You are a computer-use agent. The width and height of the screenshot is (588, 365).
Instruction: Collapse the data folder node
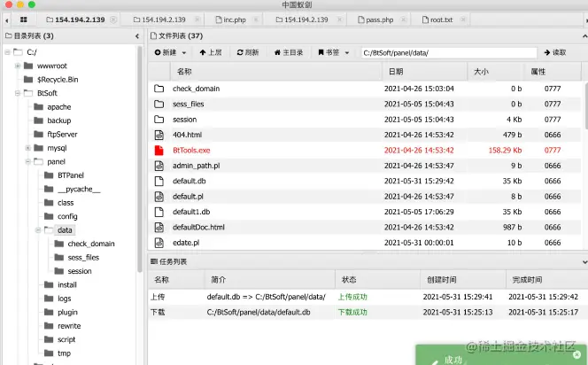(x=38, y=230)
